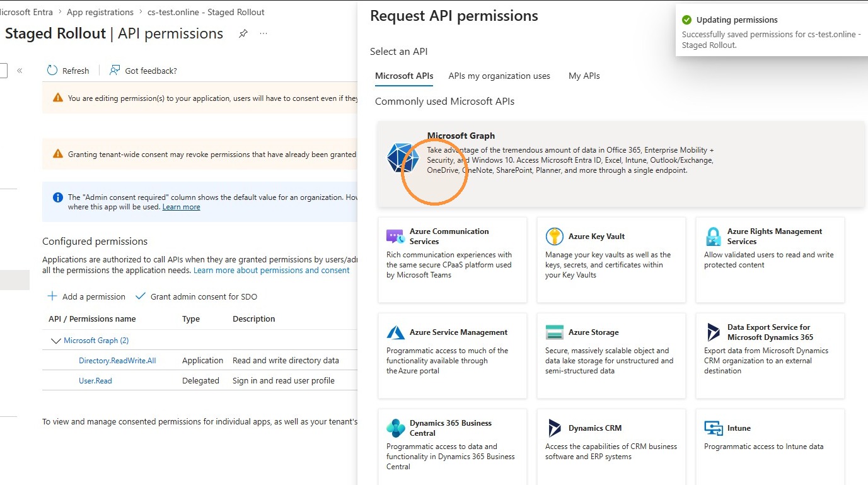Open the Microsoft Graph (2) link
This screenshot has height=485, width=868.
pyautogui.click(x=96, y=341)
